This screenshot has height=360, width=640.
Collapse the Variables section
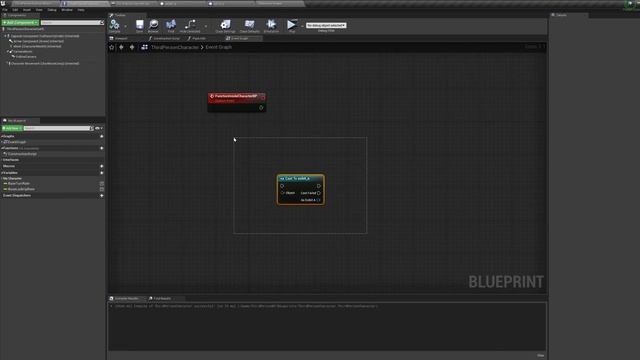tap(2, 173)
